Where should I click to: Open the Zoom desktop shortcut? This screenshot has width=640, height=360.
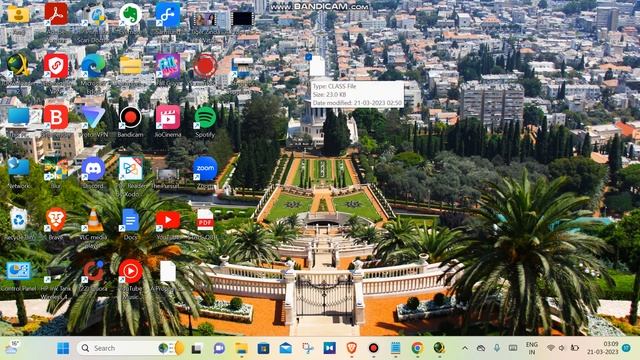point(205,169)
